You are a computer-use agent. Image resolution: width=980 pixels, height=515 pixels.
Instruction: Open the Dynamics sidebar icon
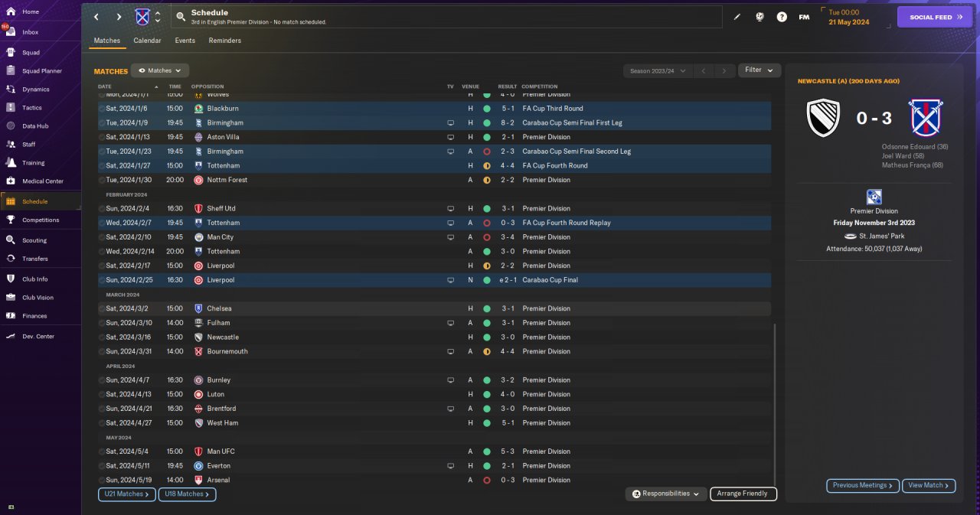[x=11, y=90]
